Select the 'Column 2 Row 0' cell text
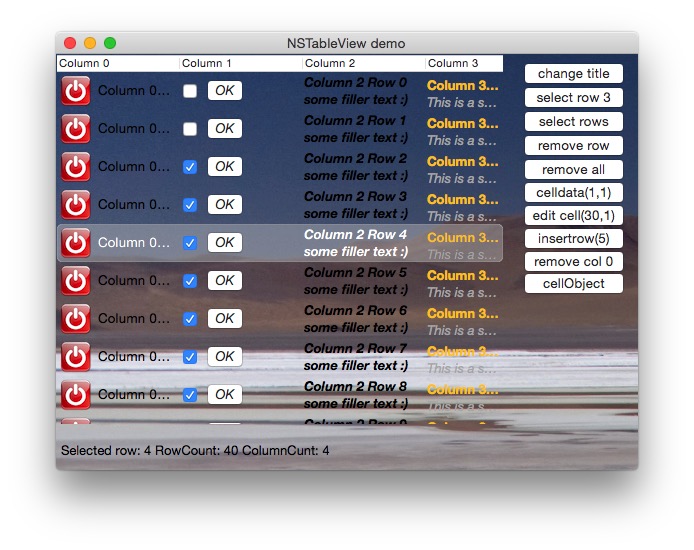 [355, 83]
